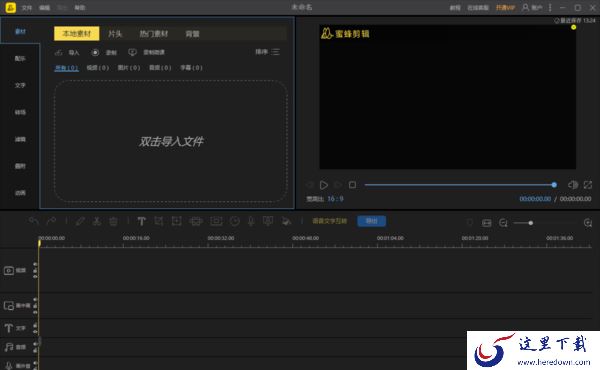Click the 开通VIP button
Viewport: 600px width, 370px height.
(505, 8)
